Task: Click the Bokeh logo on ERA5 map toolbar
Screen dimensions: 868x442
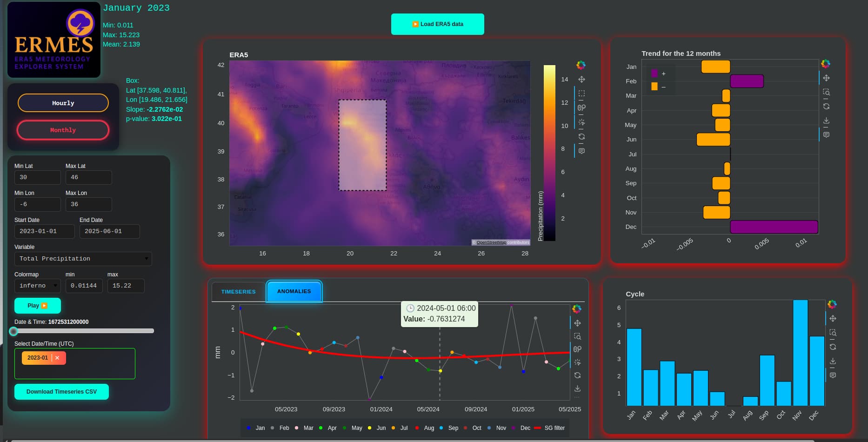Action: [581, 65]
